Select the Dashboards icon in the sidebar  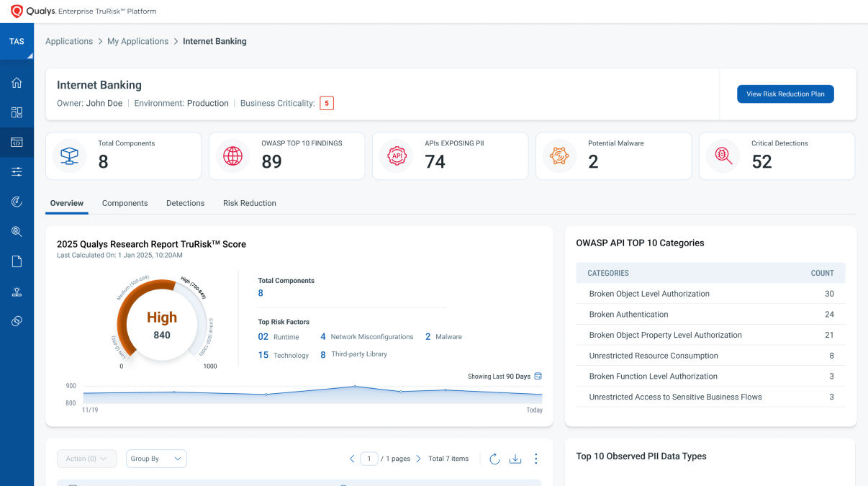(x=17, y=112)
